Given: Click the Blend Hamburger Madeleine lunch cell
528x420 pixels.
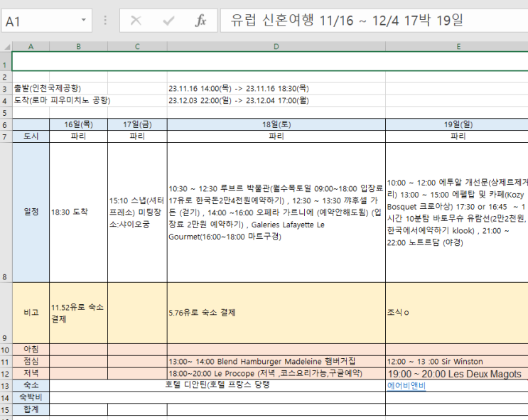Looking at the screenshot, I should pyautogui.click(x=276, y=362).
